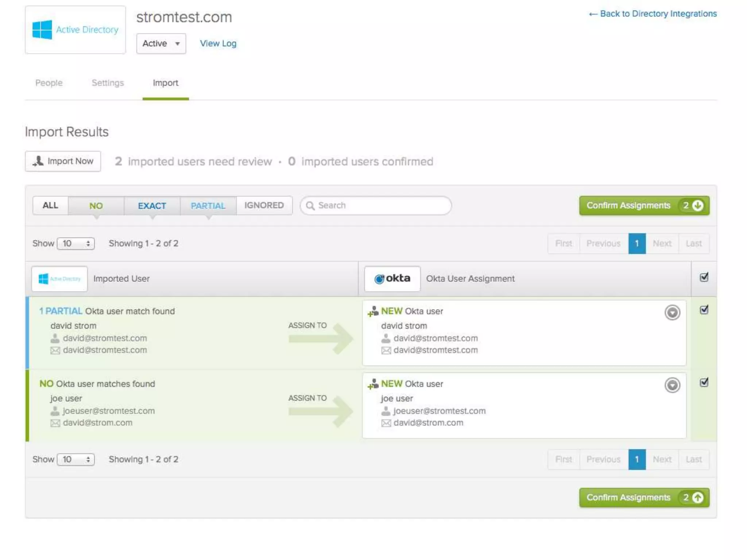
Task: Uncheck the joe user row checkbox
Action: click(704, 382)
